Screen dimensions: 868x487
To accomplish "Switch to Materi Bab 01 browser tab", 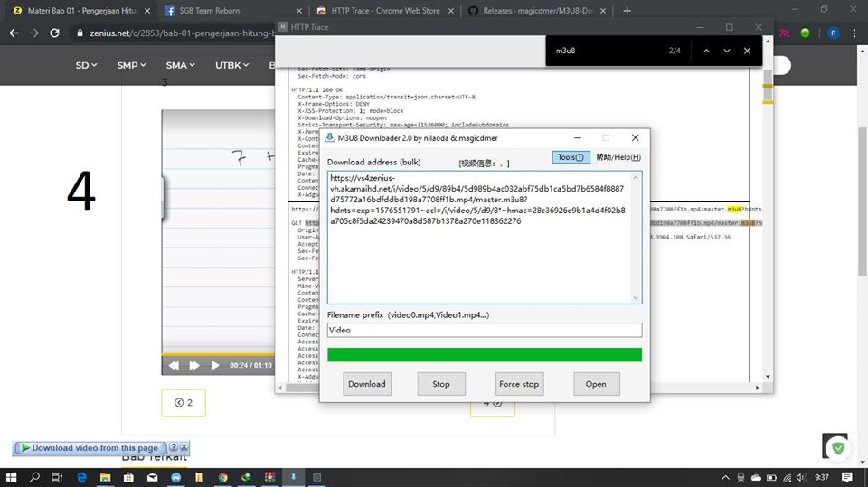I will tap(82, 11).
